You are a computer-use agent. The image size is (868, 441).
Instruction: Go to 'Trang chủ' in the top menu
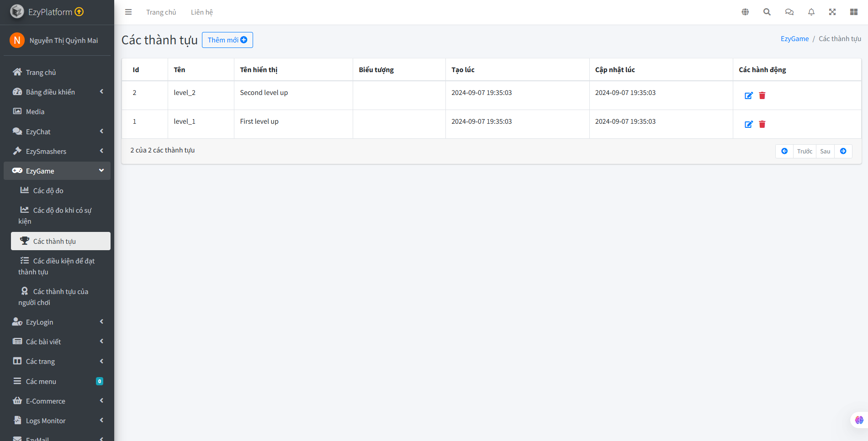point(161,12)
